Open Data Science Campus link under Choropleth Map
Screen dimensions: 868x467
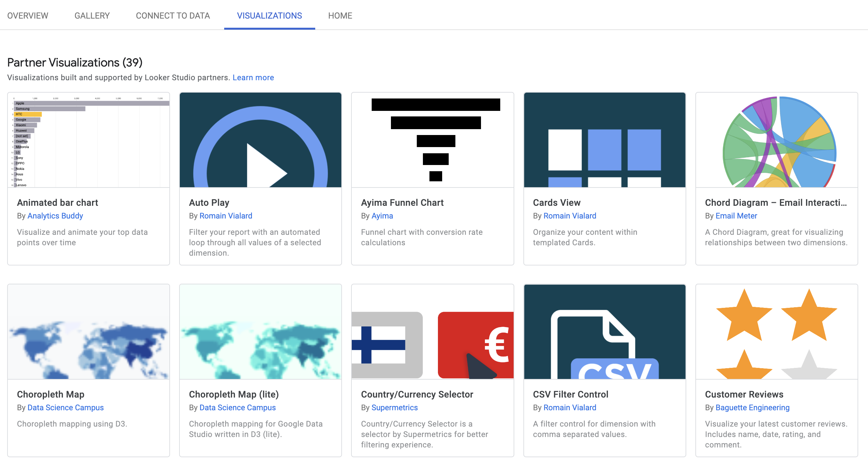point(65,407)
